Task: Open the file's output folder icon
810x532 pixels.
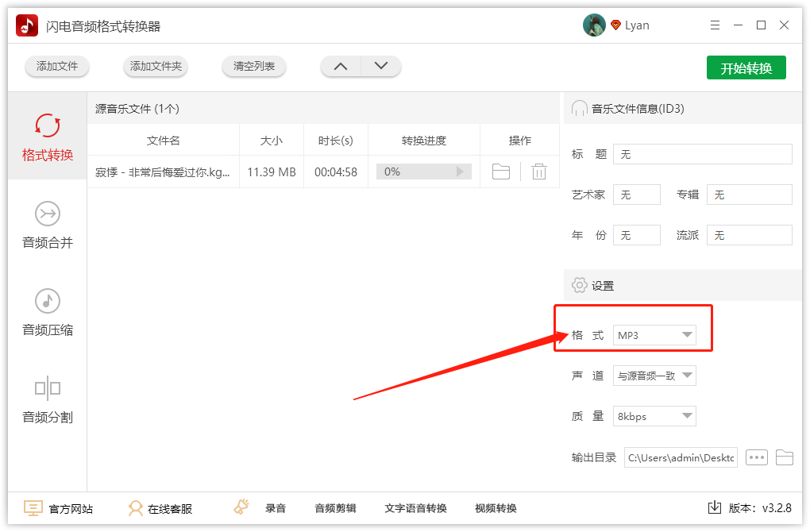Action: tap(500, 171)
